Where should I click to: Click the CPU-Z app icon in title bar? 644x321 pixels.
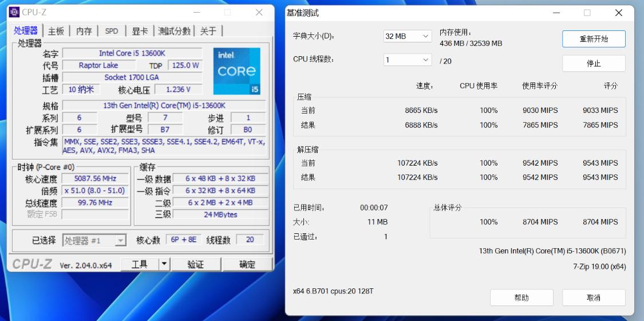coord(14,13)
